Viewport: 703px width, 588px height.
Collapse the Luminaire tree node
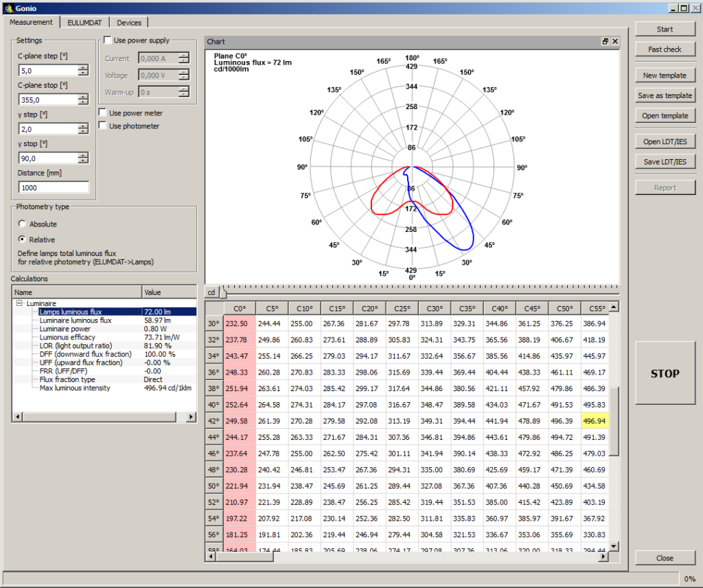21,303
